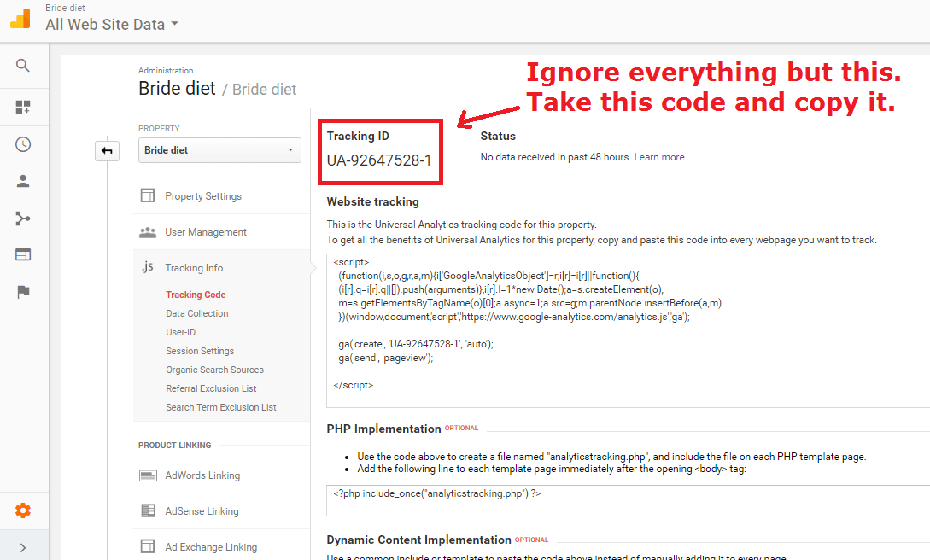The image size is (930, 560).
Task: Open Property Settings
Action: click(203, 196)
